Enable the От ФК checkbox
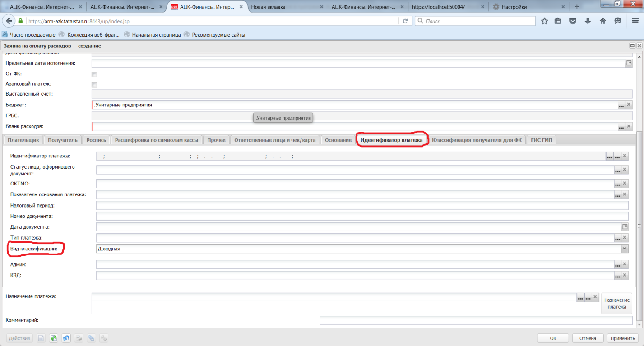 (94, 74)
